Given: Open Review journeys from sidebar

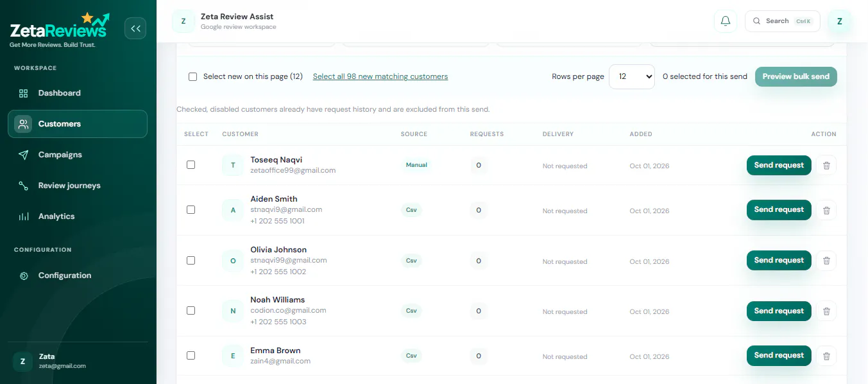Looking at the screenshot, I should [78, 186].
